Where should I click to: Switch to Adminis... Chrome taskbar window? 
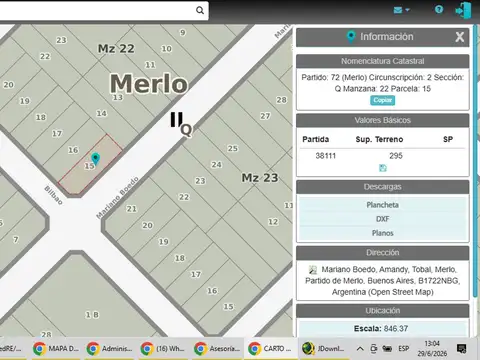tap(110, 349)
